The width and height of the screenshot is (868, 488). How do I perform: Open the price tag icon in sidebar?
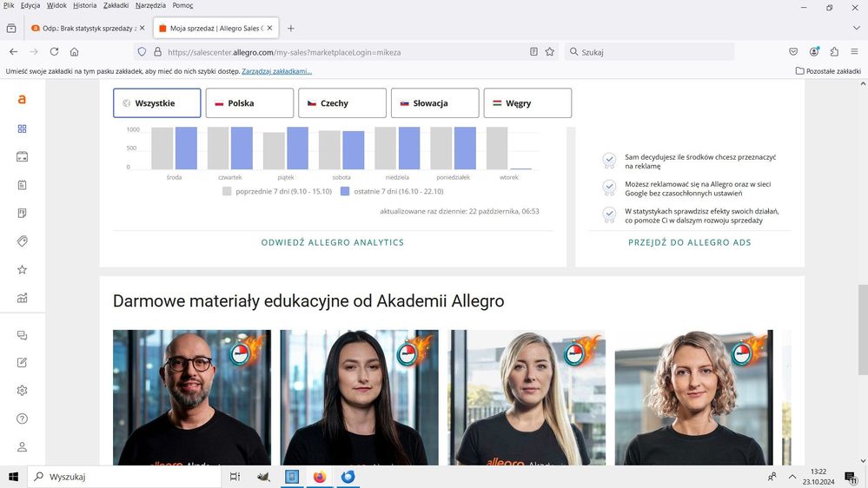pos(22,241)
